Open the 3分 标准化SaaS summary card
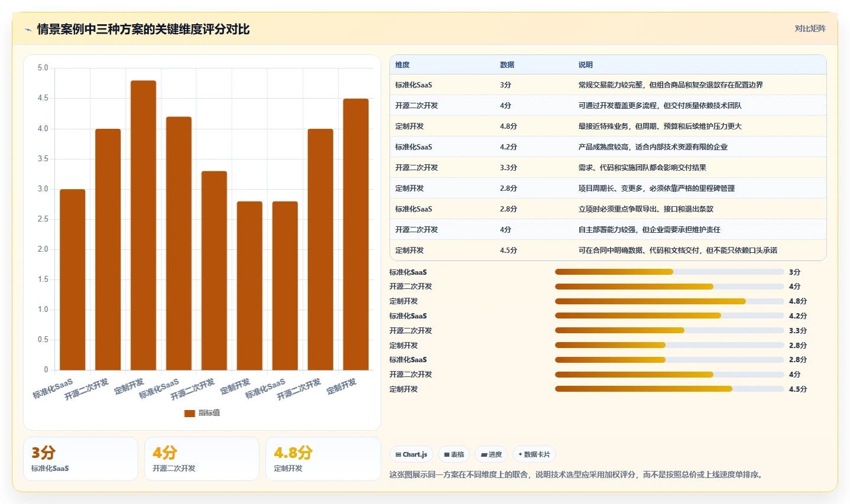The image size is (850, 504). [x=80, y=459]
